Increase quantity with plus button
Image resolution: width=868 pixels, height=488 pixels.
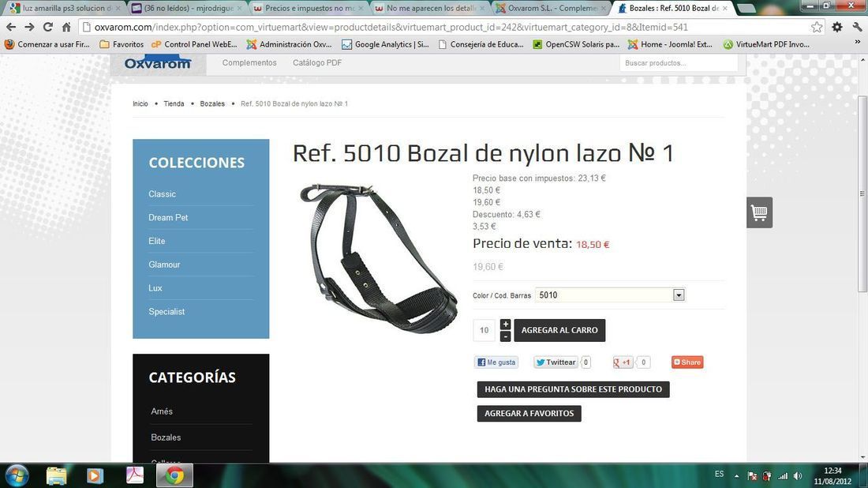505,325
